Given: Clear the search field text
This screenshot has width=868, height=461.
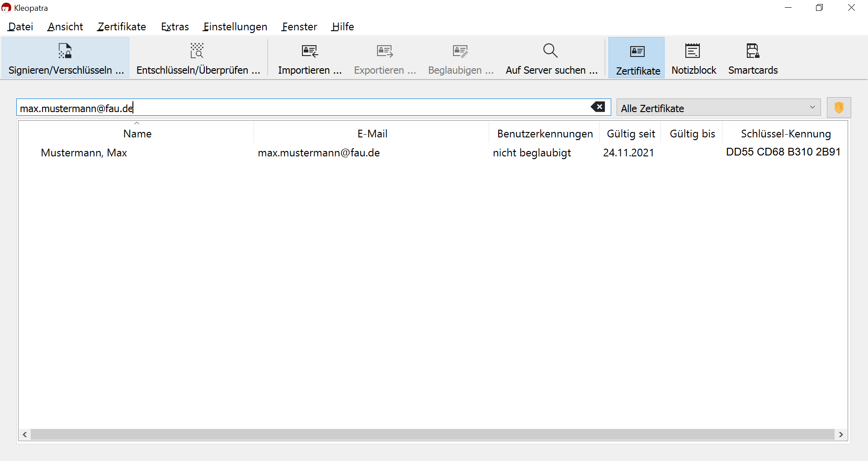Looking at the screenshot, I should pos(598,107).
